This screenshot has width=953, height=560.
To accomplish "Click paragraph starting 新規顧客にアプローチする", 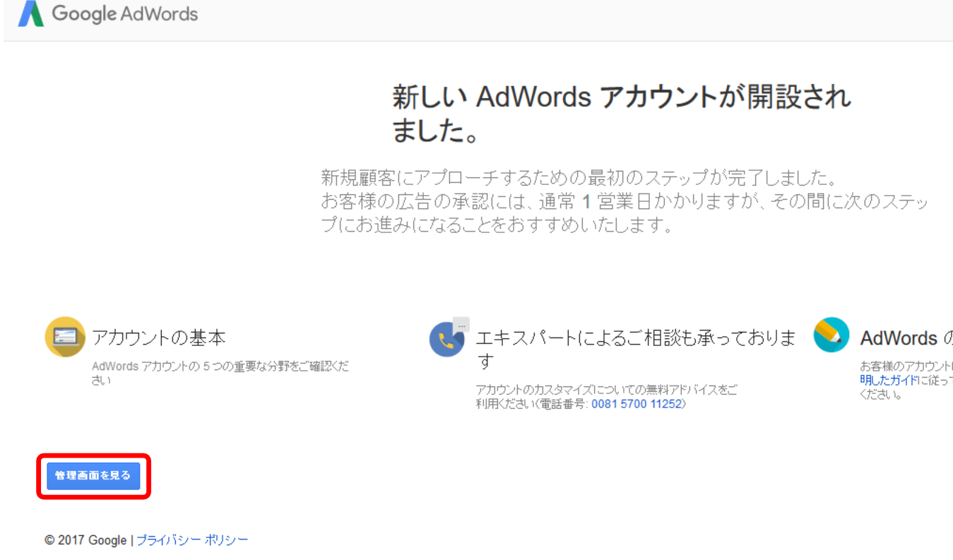I will pyautogui.click(x=625, y=201).
